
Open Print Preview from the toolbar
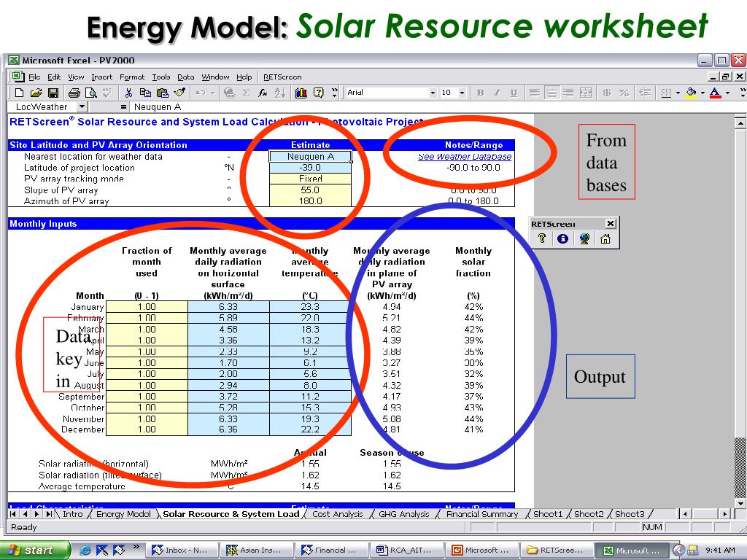click(90, 93)
